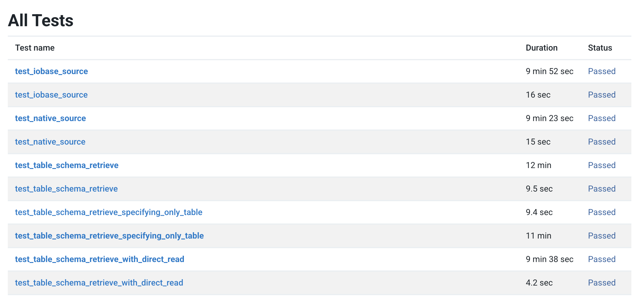The width and height of the screenshot is (644, 303).
Task: Open test_table_schema_retrieve that ran 12 min
Action: [67, 165]
